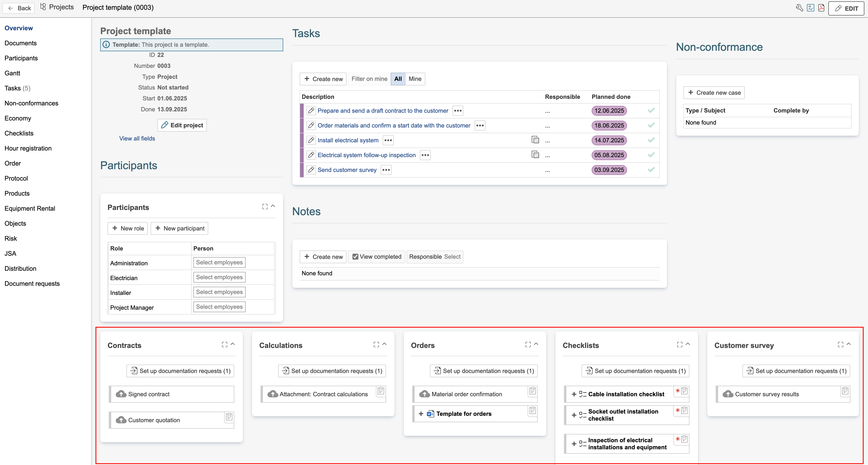Screen dimensions: 868x465
Task: Click the 14.07.2025 planned done date badge
Action: point(609,140)
